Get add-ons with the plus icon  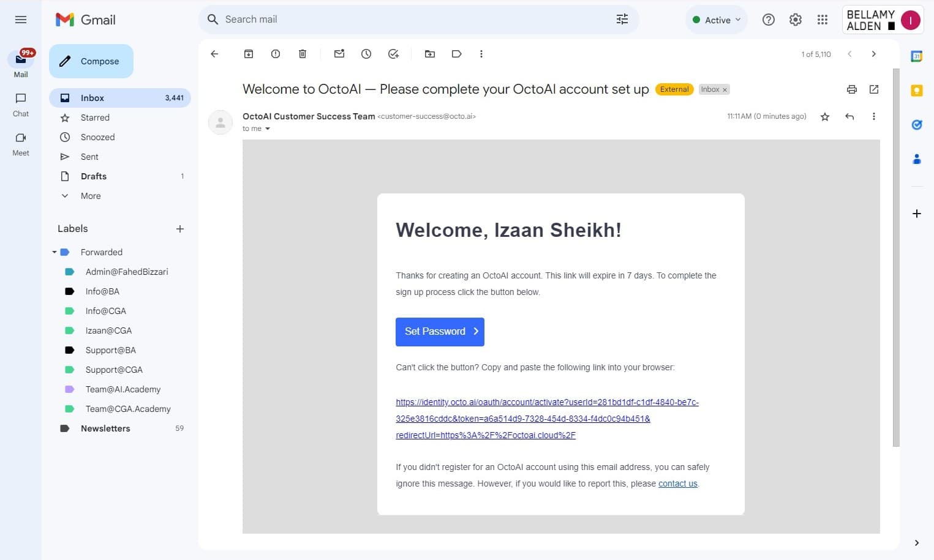pos(917,214)
